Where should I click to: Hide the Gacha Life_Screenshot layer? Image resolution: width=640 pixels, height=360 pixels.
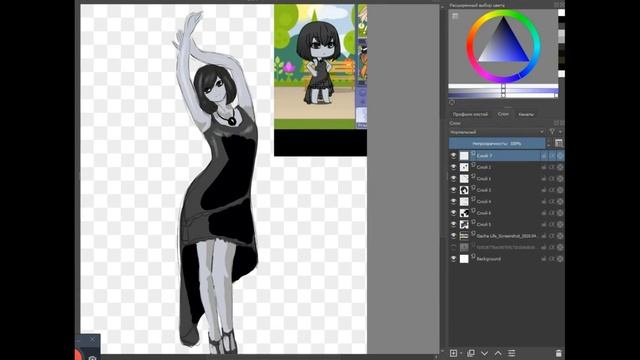click(x=453, y=236)
